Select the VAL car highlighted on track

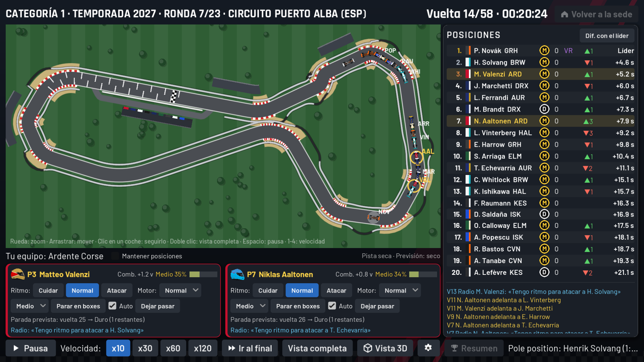[414, 186]
